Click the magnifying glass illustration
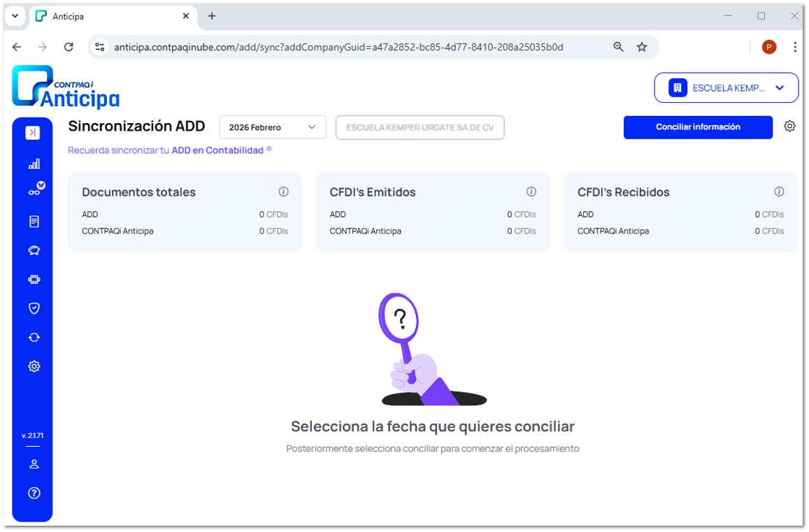 [432, 350]
